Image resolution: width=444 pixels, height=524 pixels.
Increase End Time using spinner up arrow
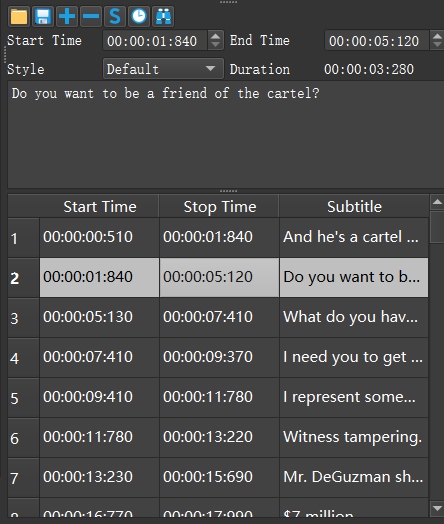438,36
